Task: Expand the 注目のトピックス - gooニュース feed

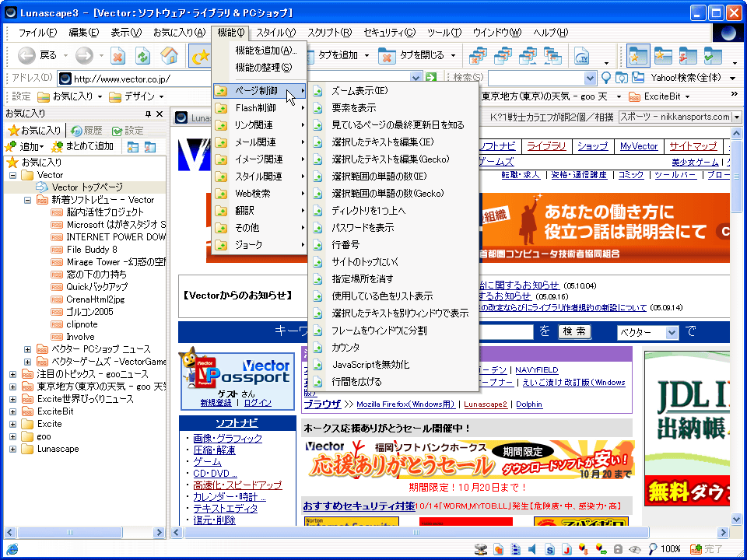Action: [x=13, y=374]
